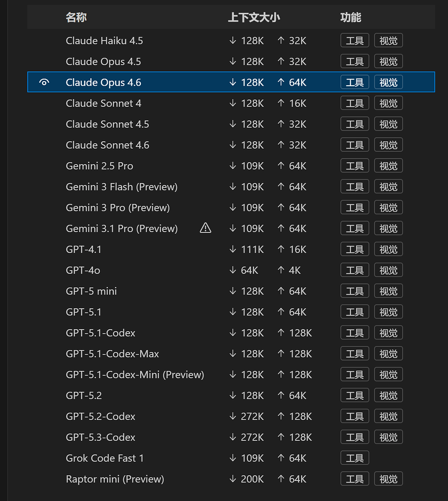Click 视觉 tag on Claude Haiku 4.5
Image resolution: width=448 pixels, height=501 pixels.
pos(388,41)
